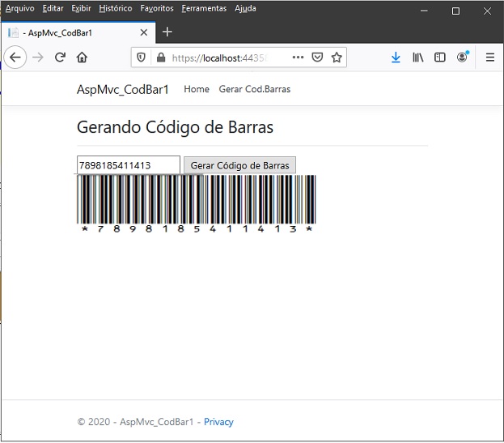Reload the current page

[60, 58]
